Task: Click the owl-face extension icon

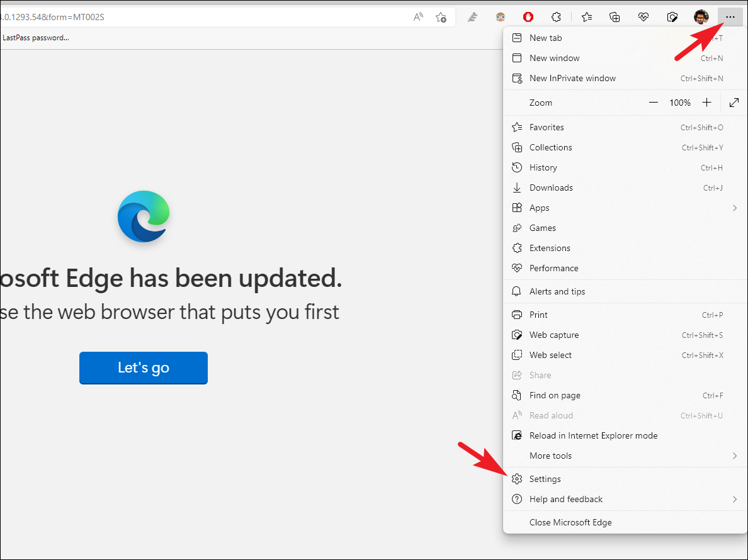Action: tap(500, 17)
